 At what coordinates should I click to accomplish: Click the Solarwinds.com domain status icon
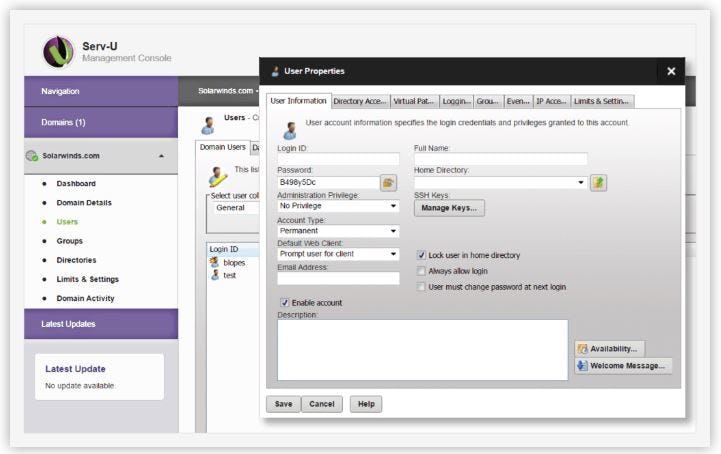pyautogui.click(x=32, y=156)
